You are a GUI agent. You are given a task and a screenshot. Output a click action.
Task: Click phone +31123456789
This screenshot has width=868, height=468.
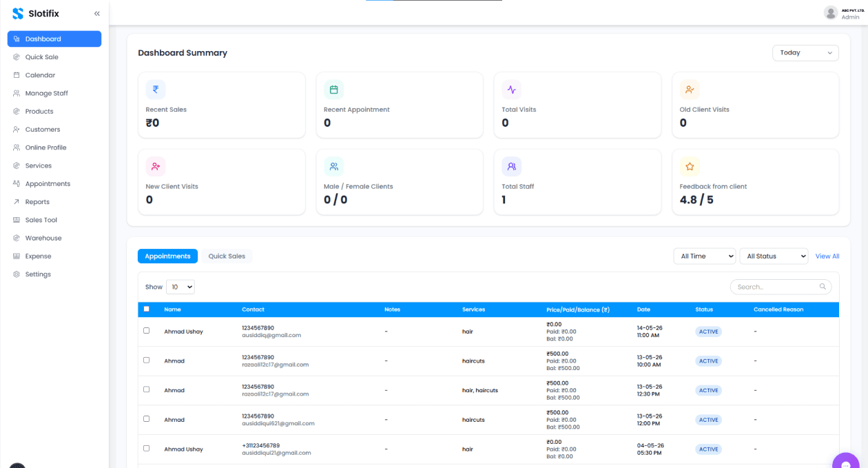click(x=261, y=445)
